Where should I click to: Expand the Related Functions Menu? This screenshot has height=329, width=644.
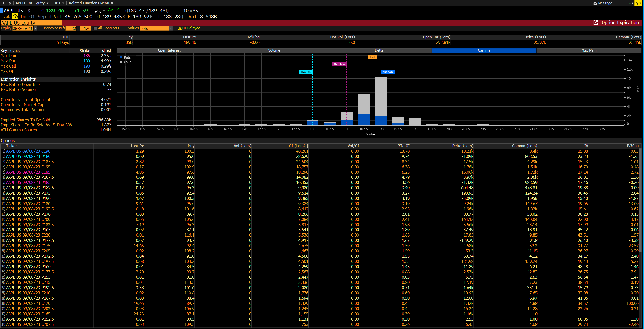coord(91,3)
